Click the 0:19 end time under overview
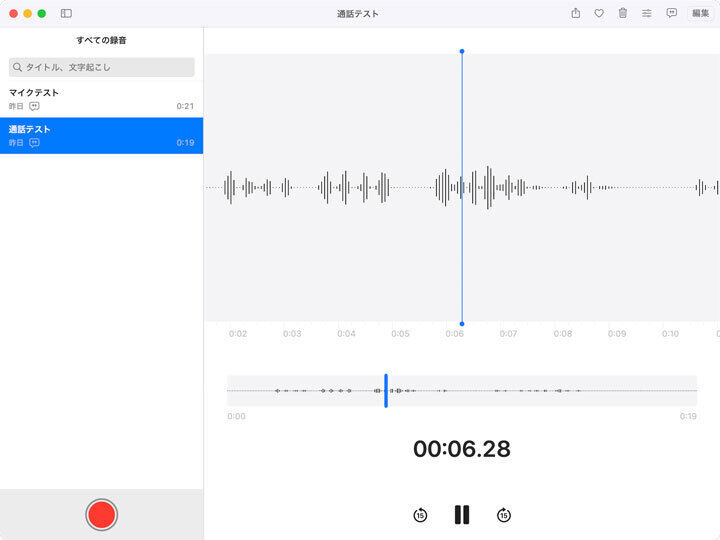The width and height of the screenshot is (720, 540). pyautogui.click(x=688, y=416)
